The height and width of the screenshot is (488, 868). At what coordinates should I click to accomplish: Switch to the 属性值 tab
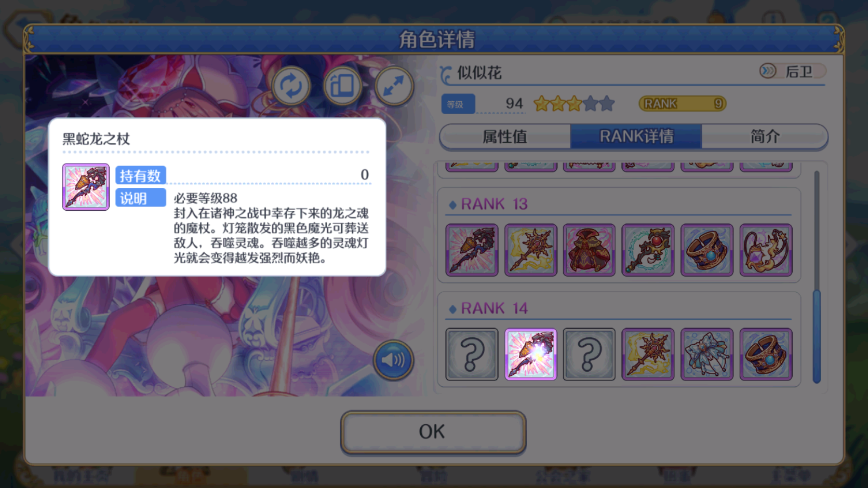tap(505, 137)
